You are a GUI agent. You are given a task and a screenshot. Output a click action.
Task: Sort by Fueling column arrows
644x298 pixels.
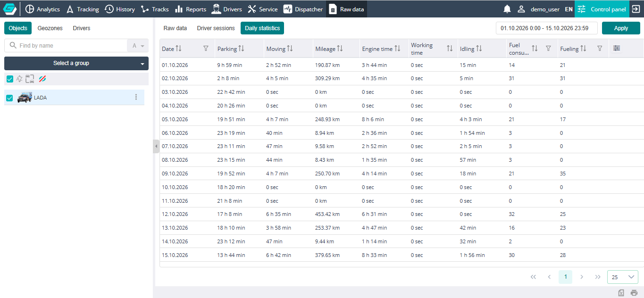[x=583, y=48]
